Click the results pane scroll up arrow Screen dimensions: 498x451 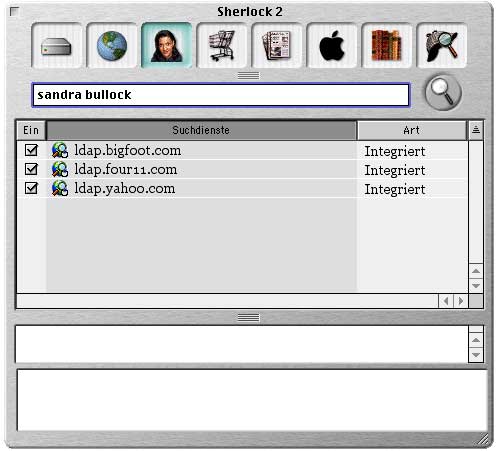pos(476,340)
